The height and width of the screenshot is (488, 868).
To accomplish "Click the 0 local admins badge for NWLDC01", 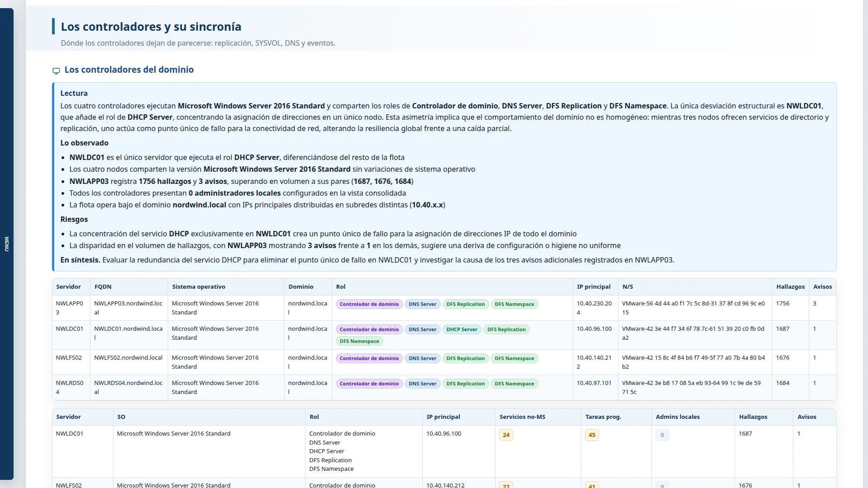I will pyautogui.click(x=662, y=435).
